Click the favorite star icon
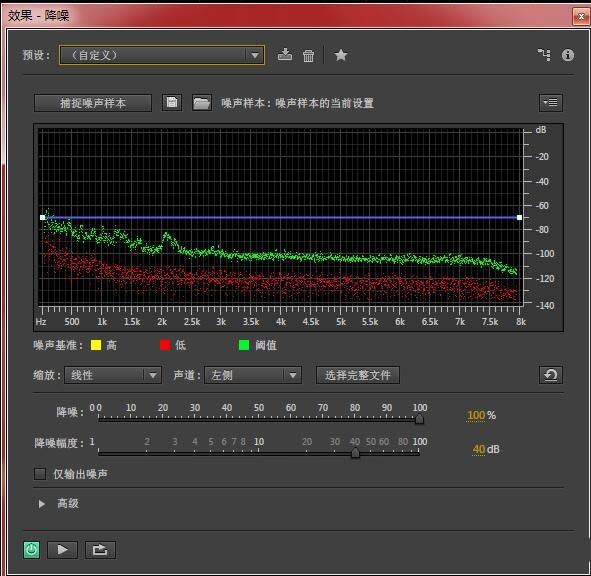This screenshot has width=591, height=576. 341,55
